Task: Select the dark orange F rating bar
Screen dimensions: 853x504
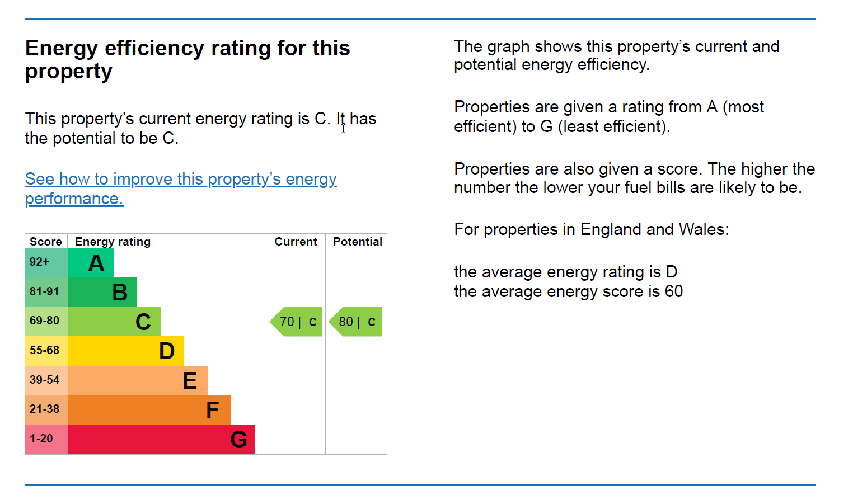Action: pyautogui.click(x=149, y=409)
